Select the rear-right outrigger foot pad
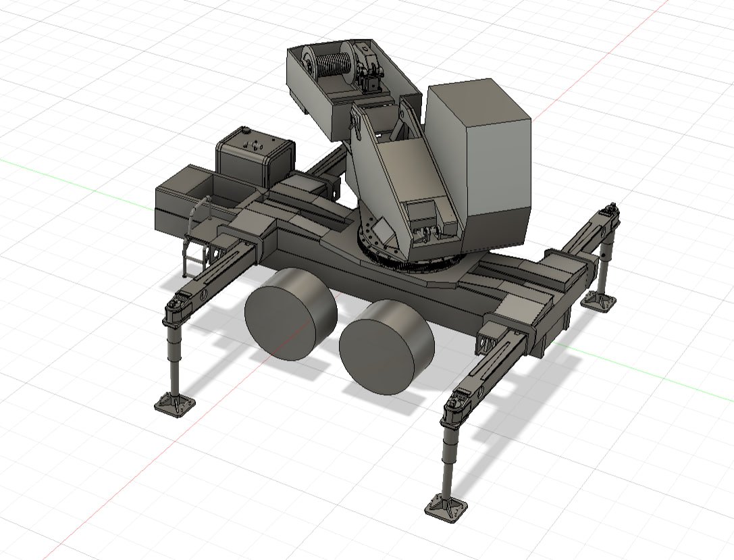This screenshot has height=560, width=734. (x=599, y=300)
